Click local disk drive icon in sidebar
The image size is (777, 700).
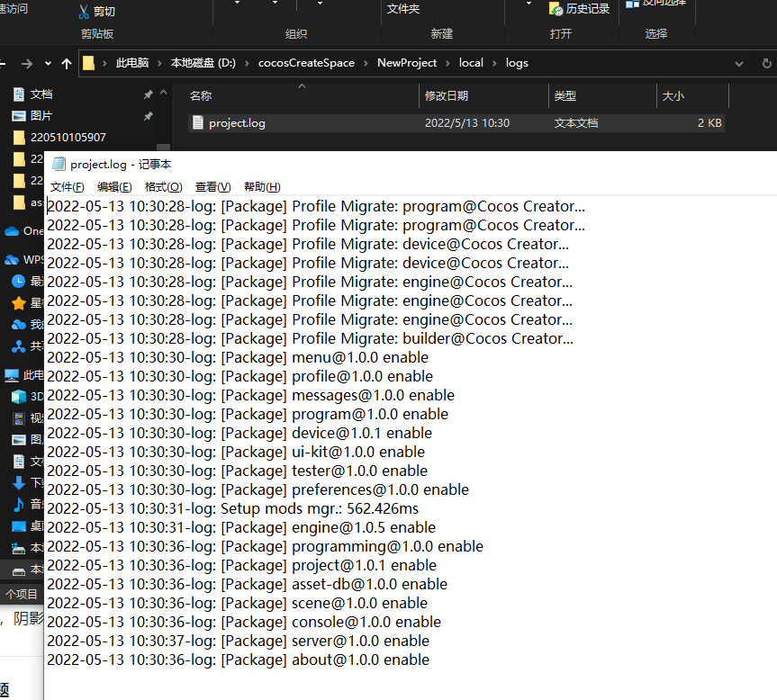pos(18,570)
